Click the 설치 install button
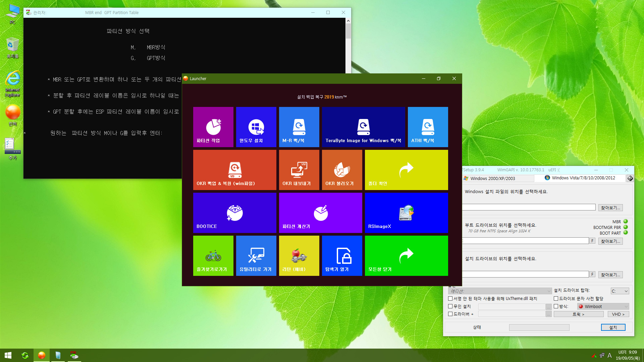Viewport: 644px width, 362px height. [x=613, y=327]
